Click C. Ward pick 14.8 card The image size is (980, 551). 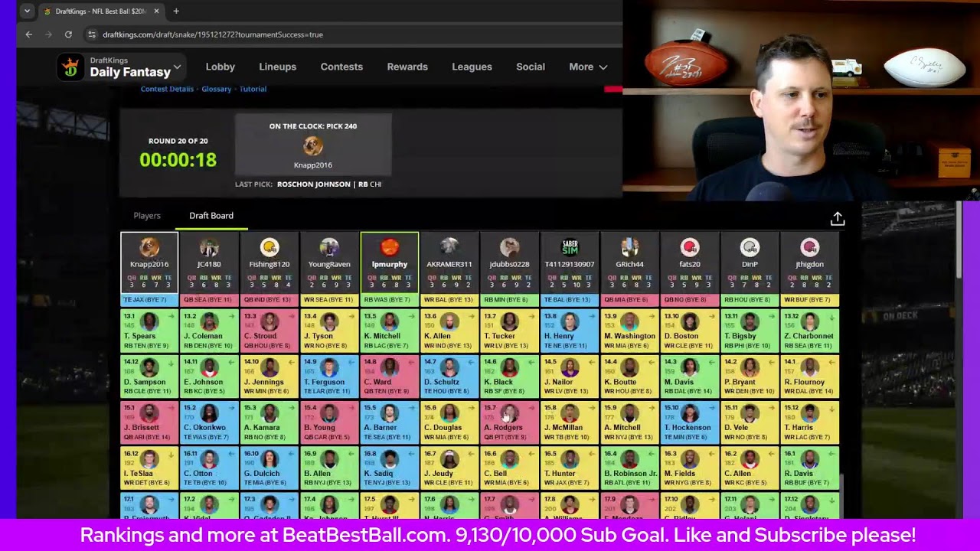[x=390, y=376]
